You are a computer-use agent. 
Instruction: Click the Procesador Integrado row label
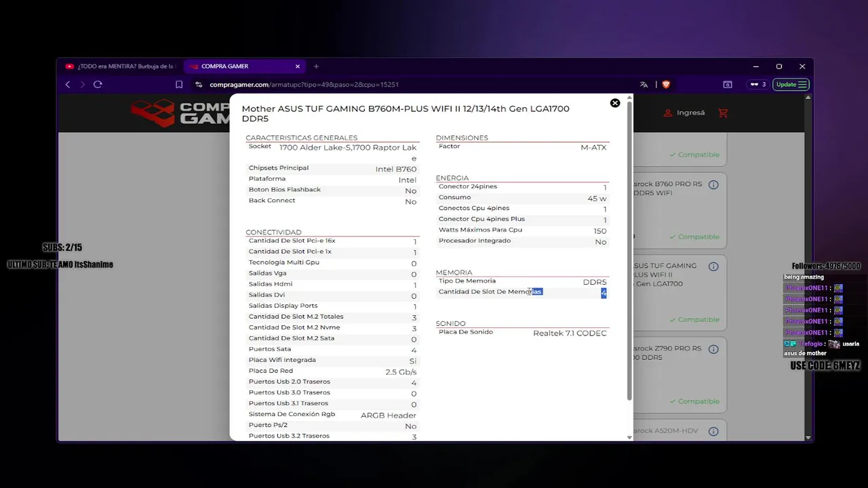point(475,241)
